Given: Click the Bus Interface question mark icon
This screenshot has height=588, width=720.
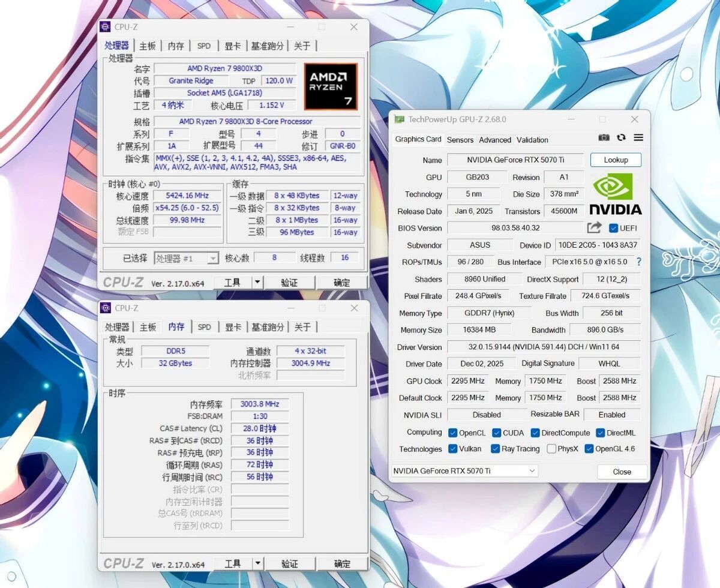Looking at the screenshot, I should click(638, 262).
